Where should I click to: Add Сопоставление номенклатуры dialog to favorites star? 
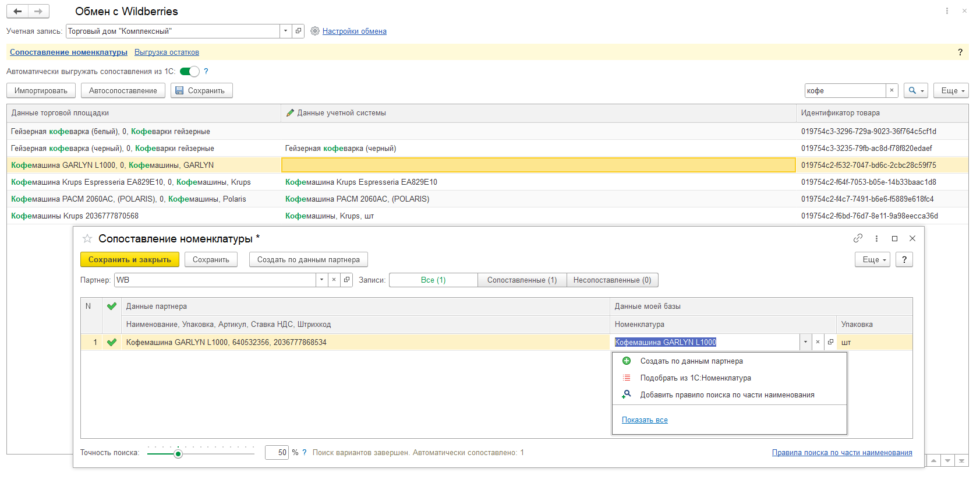tap(87, 238)
